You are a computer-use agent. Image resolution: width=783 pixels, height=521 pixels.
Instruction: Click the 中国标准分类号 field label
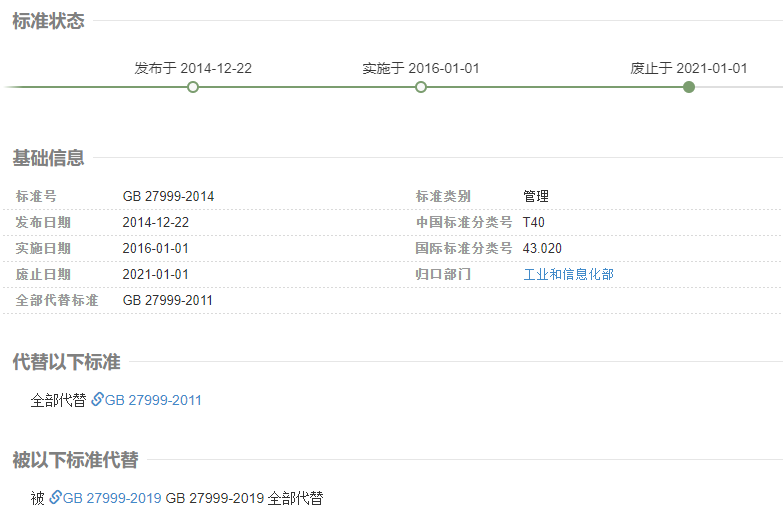[464, 222]
